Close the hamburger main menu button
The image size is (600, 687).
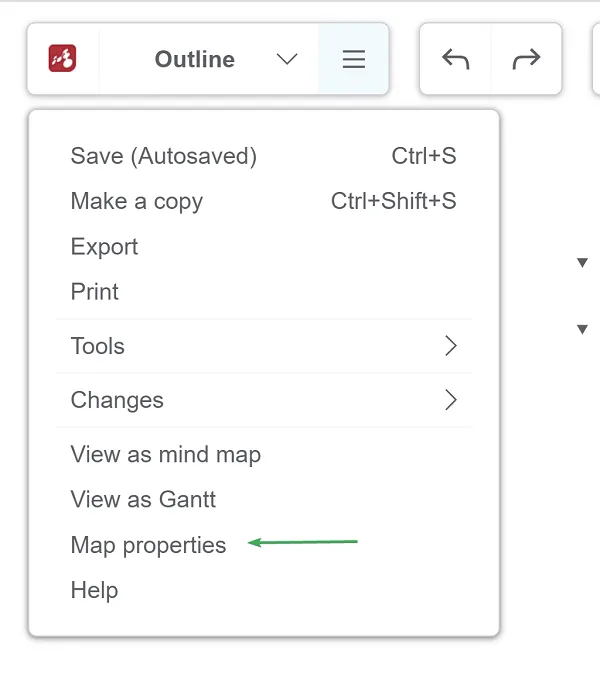point(353,59)
